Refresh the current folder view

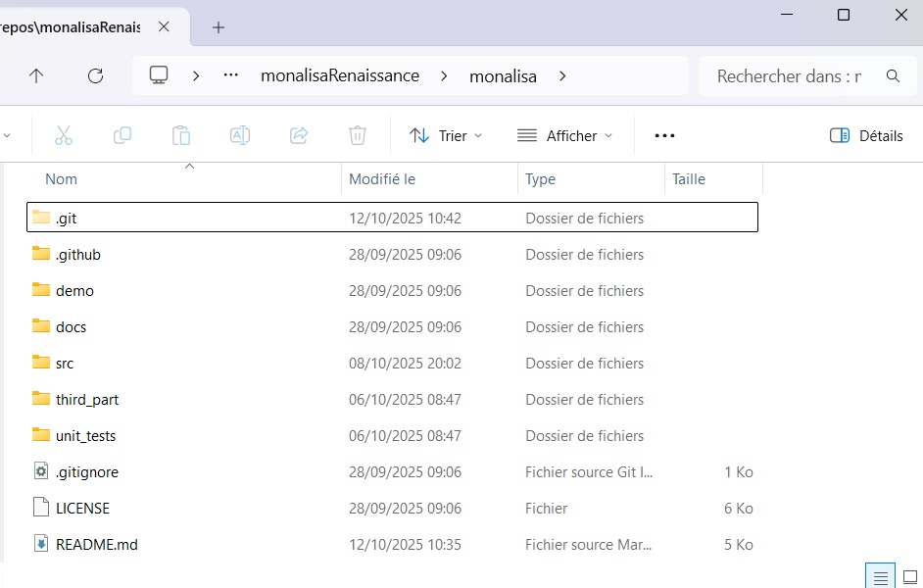pos(95,75)
